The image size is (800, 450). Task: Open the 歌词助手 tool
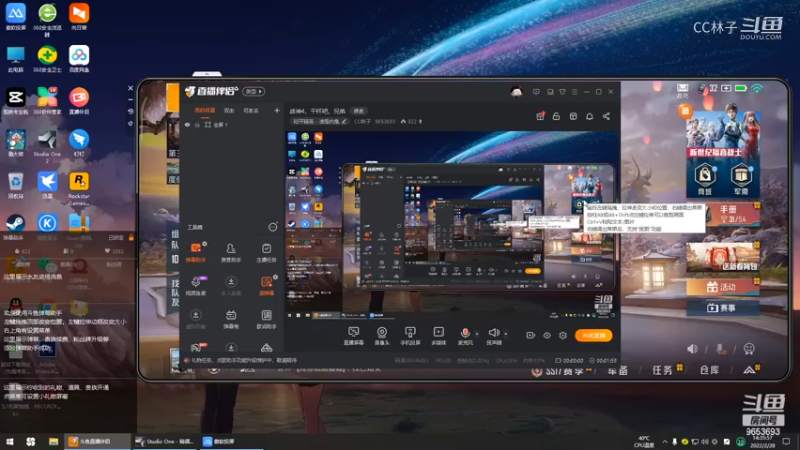pyautogui.click(x=266, y=319)
